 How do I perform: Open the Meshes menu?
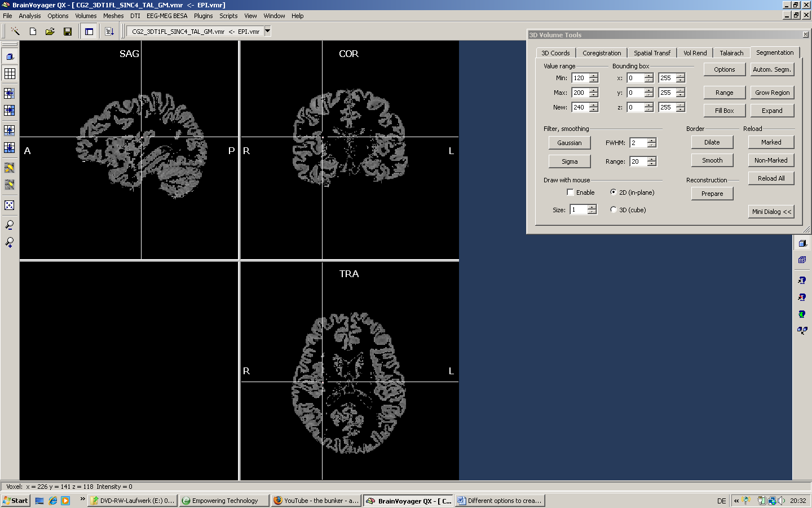pos(113,16)
